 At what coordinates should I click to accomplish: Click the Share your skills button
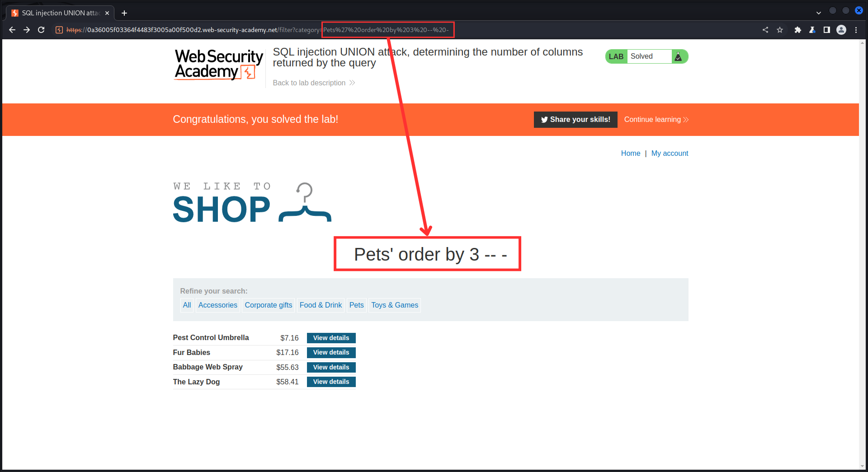pyautogui.click(x=575, y=120)
